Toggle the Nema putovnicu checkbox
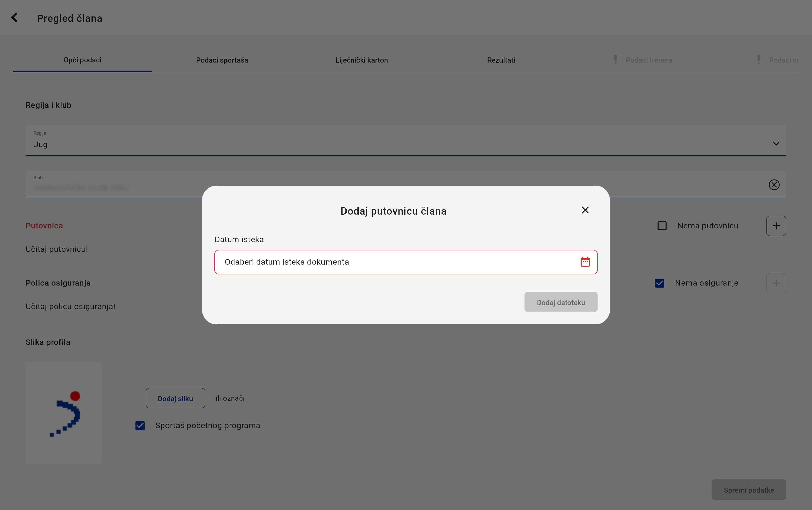The height and width of the screenshot is (510, 812). [x=662, y=226]
